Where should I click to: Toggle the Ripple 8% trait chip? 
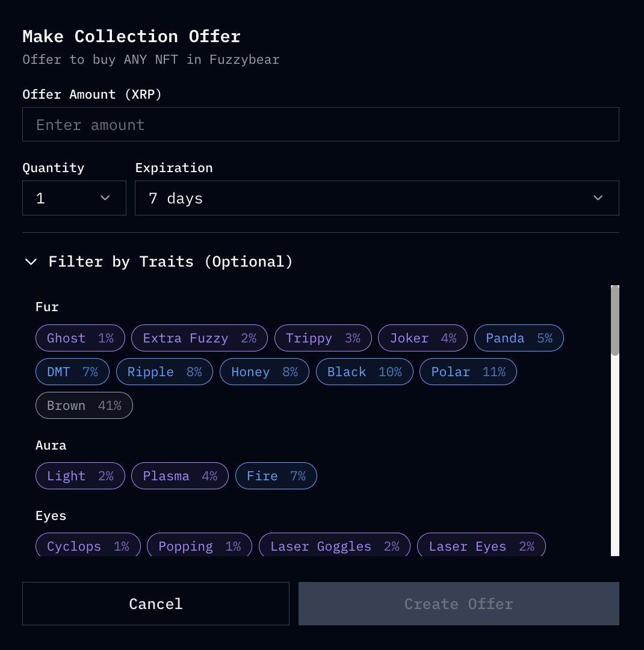pos(165,371)
